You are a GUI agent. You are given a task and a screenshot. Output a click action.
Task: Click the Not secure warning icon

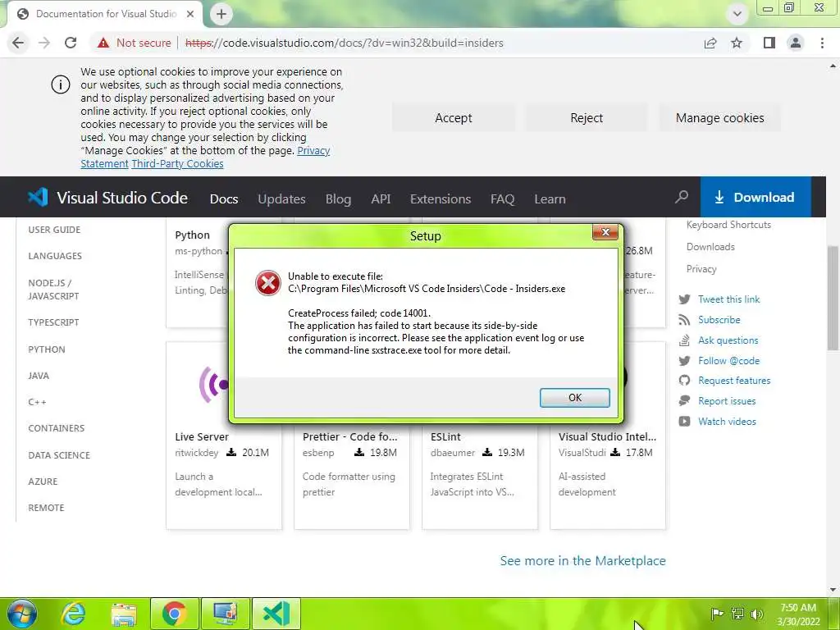point(103,43)
